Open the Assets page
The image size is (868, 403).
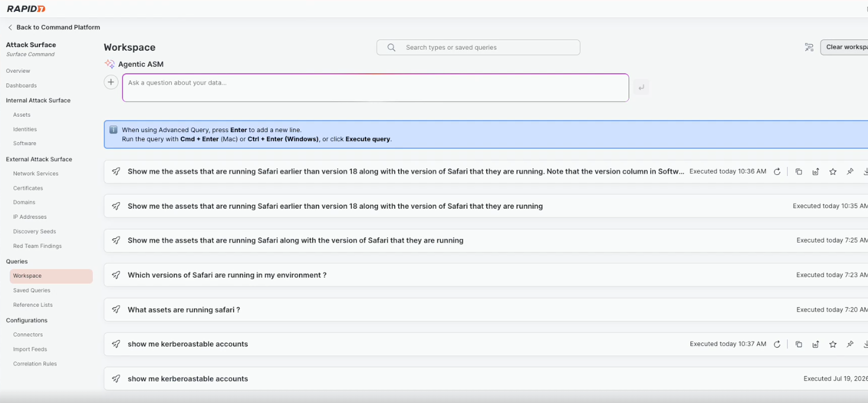coord(22,115)
